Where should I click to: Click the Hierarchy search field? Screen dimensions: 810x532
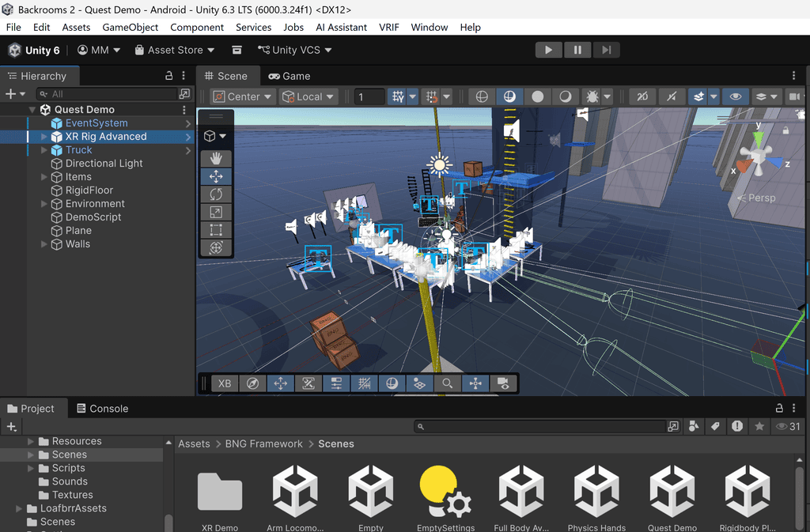point(107,94)
